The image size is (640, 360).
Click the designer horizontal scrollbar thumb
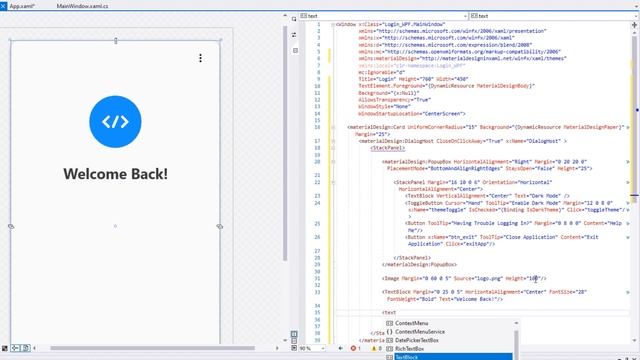[153, 348]
